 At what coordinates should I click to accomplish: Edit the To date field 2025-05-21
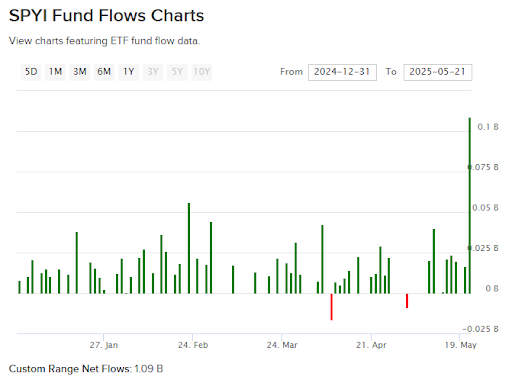pos(438,72)
